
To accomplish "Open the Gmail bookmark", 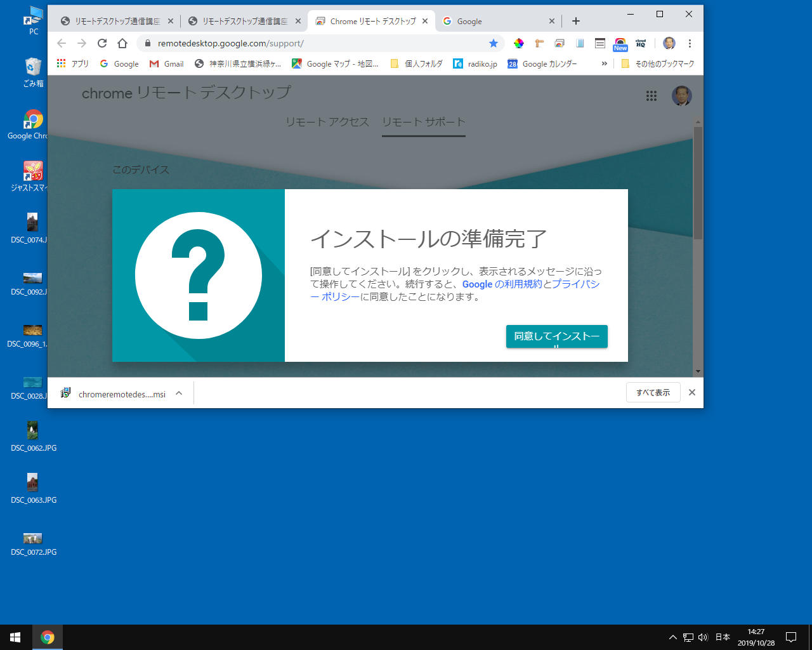I will pos(166,63).
